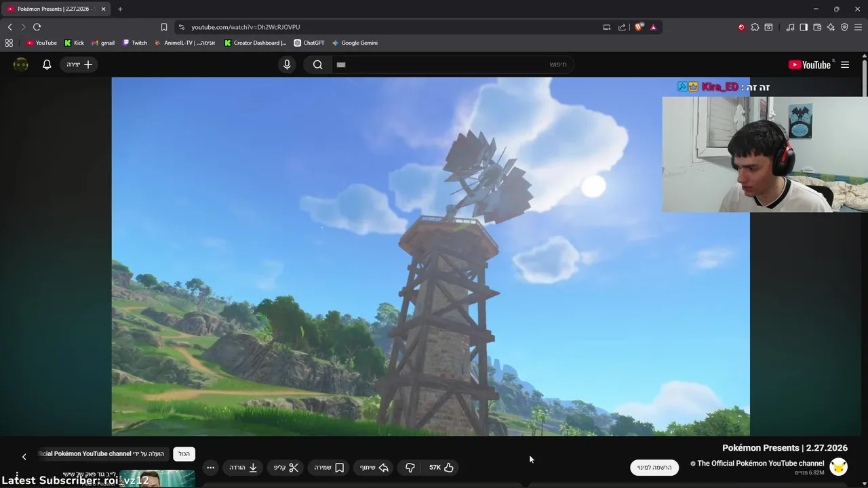Screen dimensions: 868x488
Task: Open the Brave VPN shield icon
Action: pyautogui.click(x=844, y=27)
